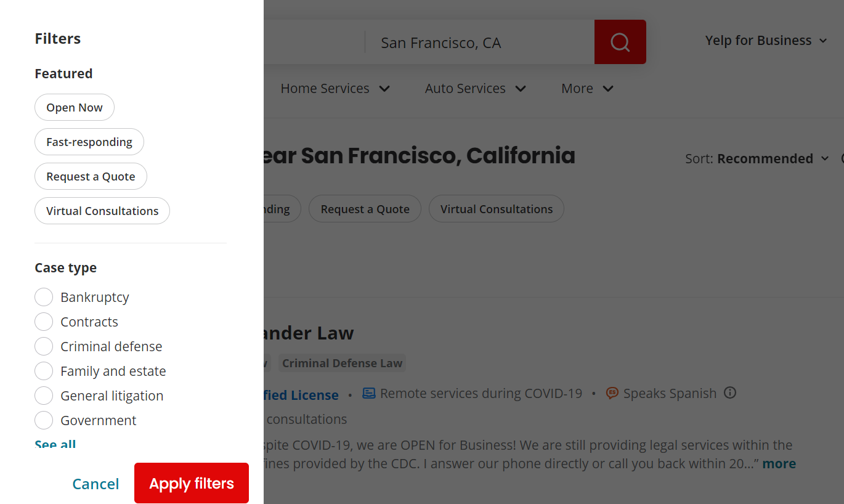Image resolution: width=844 pixels, height=504 pixels.
Task: Toggle the Fast-responding filter in panel
Action: (89, 142)
